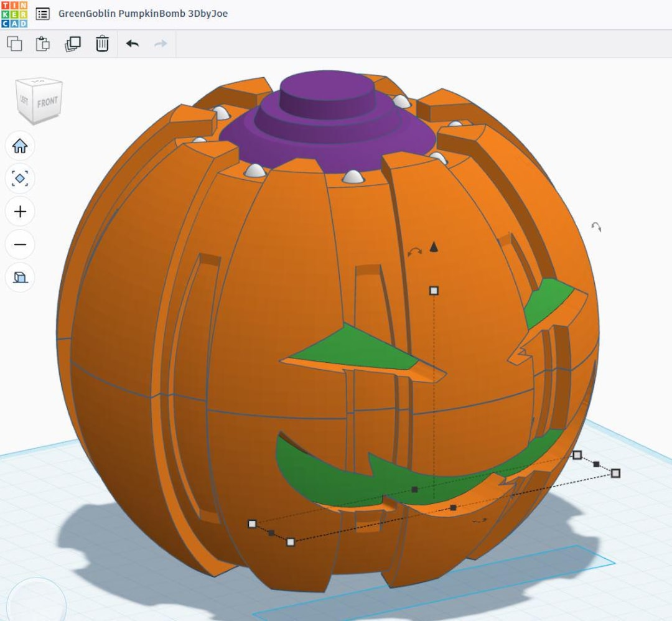Open the designs list icon beside title
Screen dimensions: 672x621
42,14
